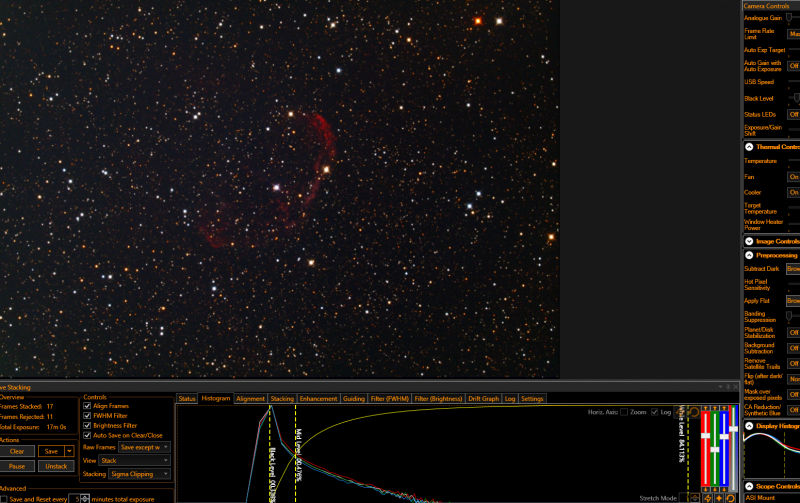Click the green channel up arrow
This screenshot has height=503, width=800.
pos(715,408)
